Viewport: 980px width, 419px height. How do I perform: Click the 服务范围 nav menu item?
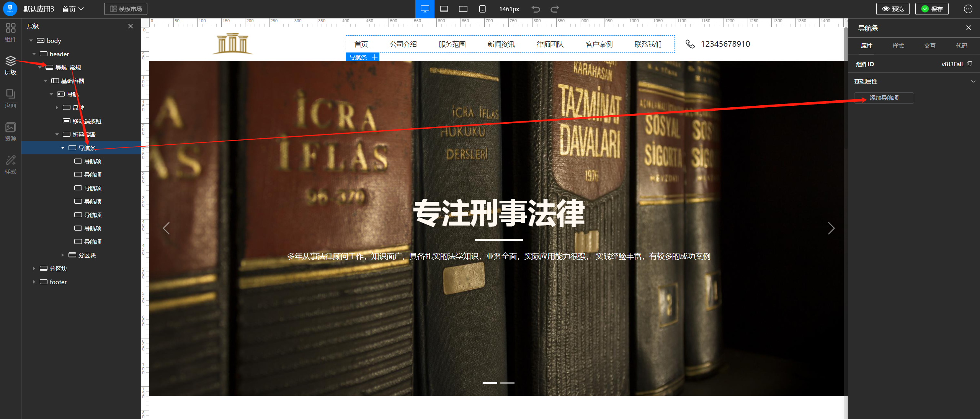pyautogui.click(x=452, y=44)
